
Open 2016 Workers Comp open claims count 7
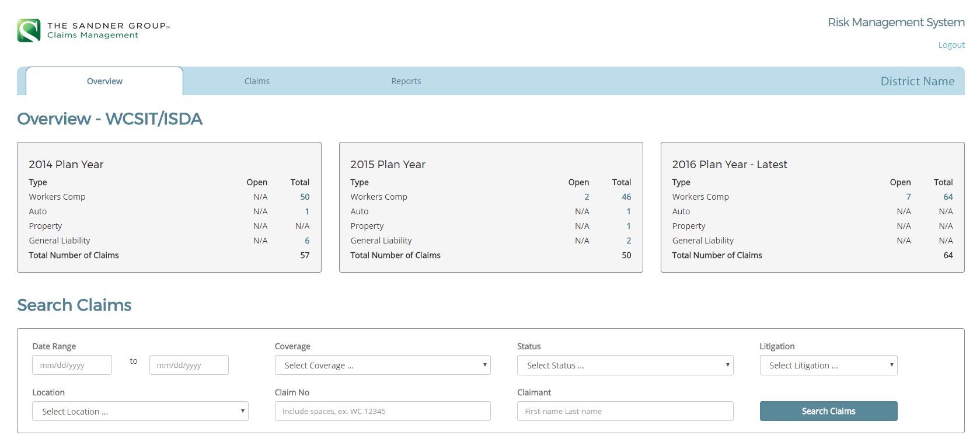click(x=908, y=197)
